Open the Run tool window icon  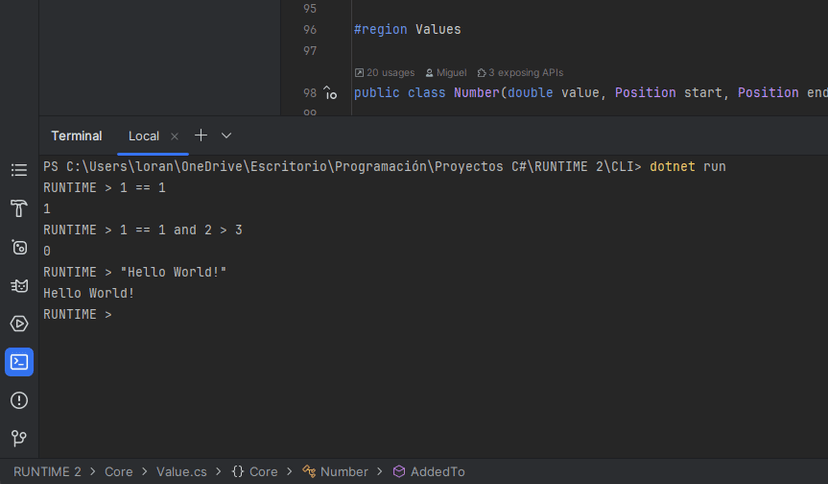pyautogui.click(x=19, y=324)
